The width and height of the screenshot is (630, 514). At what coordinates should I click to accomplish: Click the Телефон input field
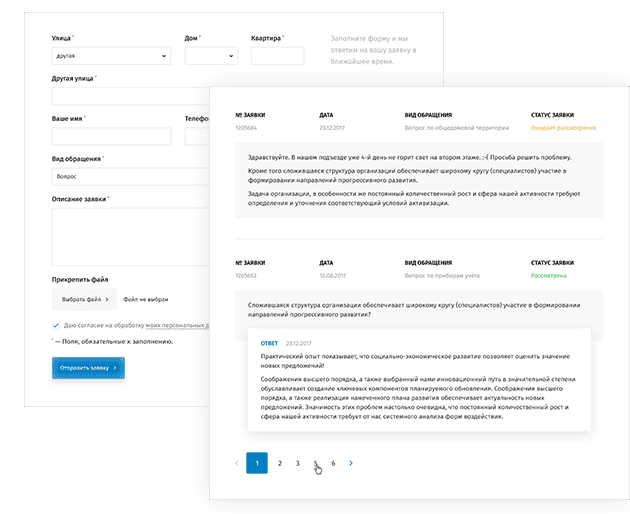(196, 136)
